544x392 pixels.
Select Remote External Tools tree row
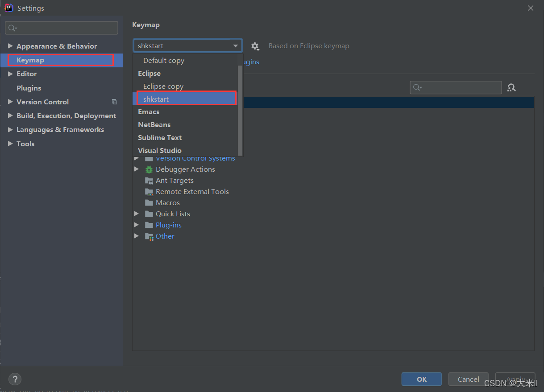click(333, 192)
